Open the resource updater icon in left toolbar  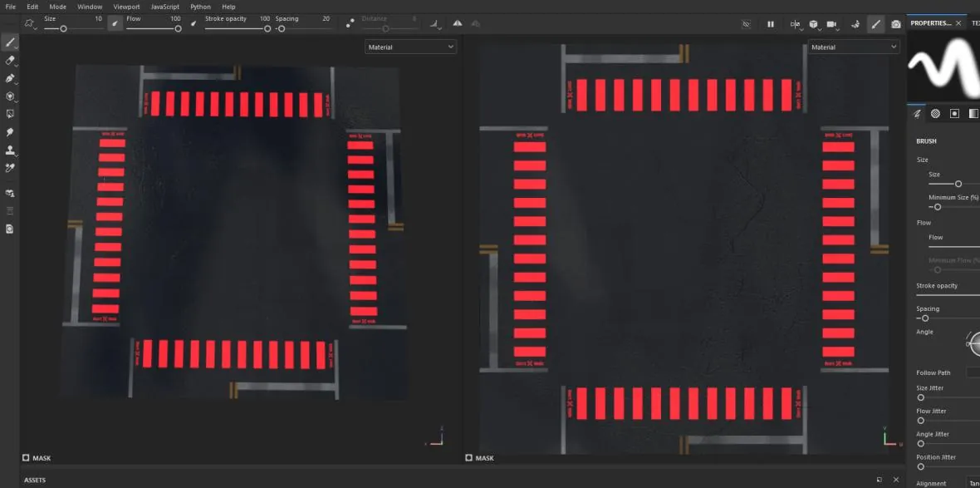click(x=9, y=194)
